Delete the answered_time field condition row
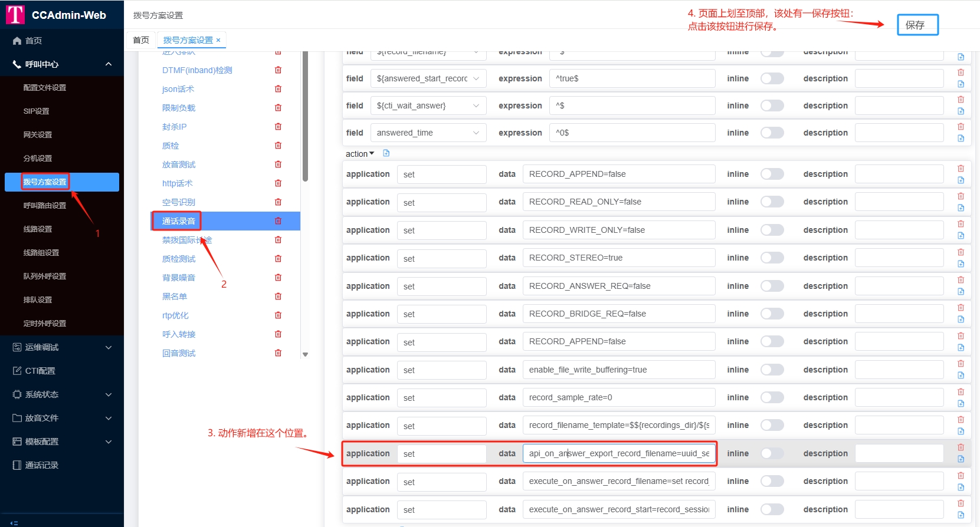Image resolution: width=980 pixels, height=527 pixels. point(961,127)
